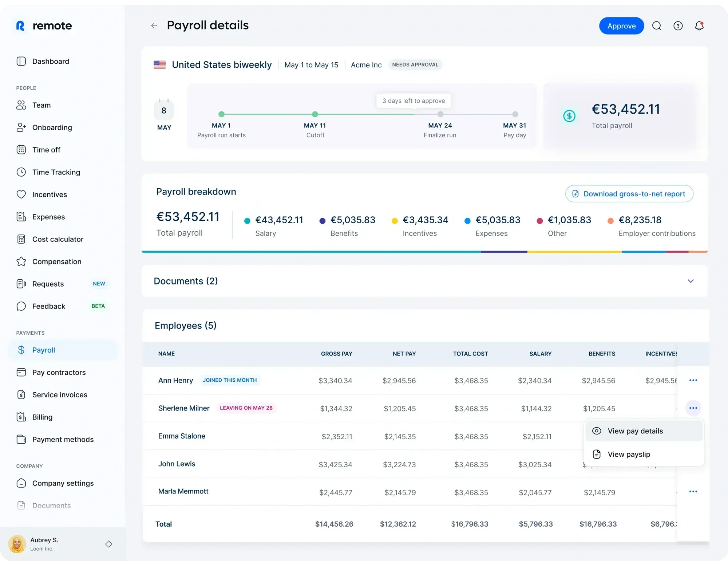Open row actions for Ann Henry
The image size is (728, 566).
[x=693, y=380]
